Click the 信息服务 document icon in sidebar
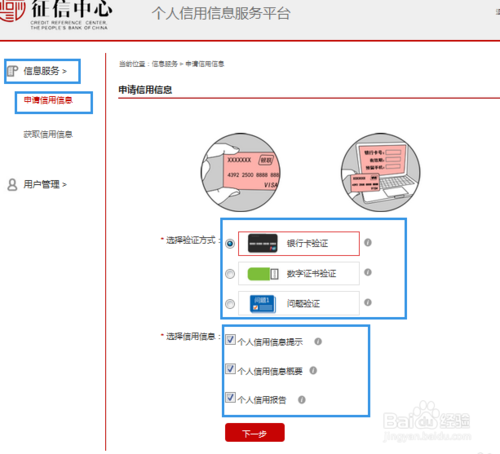Screen dimensions: 500x454 [12, 71]
